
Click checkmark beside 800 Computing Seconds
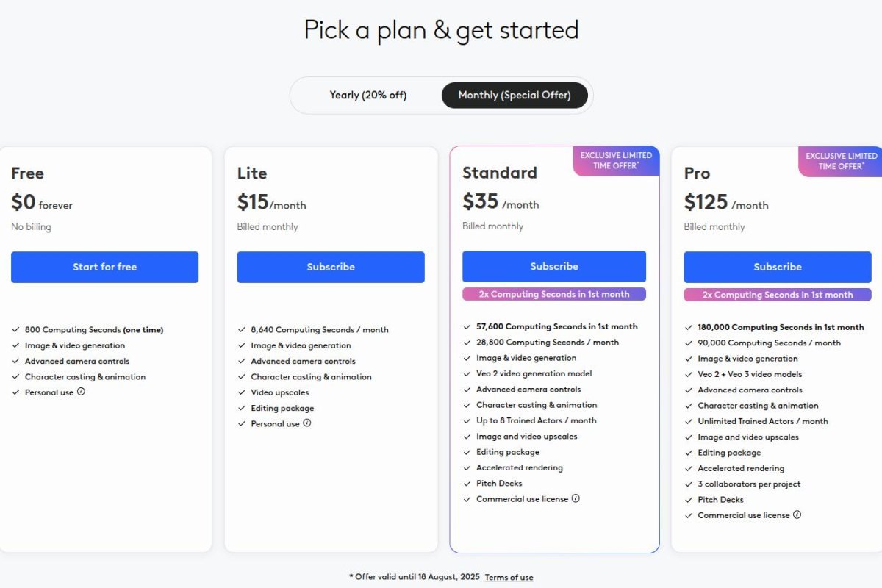(x=16, y=330)
